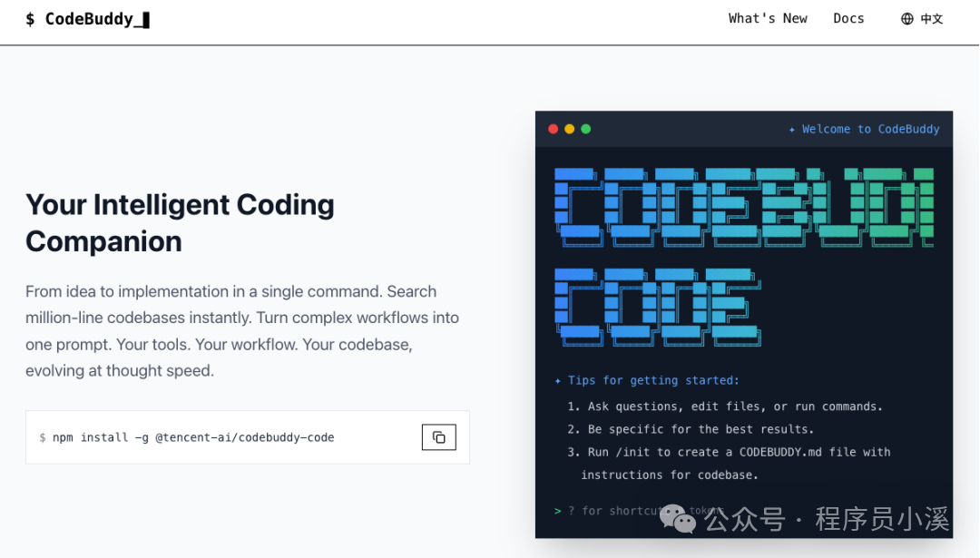Open the What's New page
The image size is (980, 558).
pyautogui.click(x=768, y=17)
